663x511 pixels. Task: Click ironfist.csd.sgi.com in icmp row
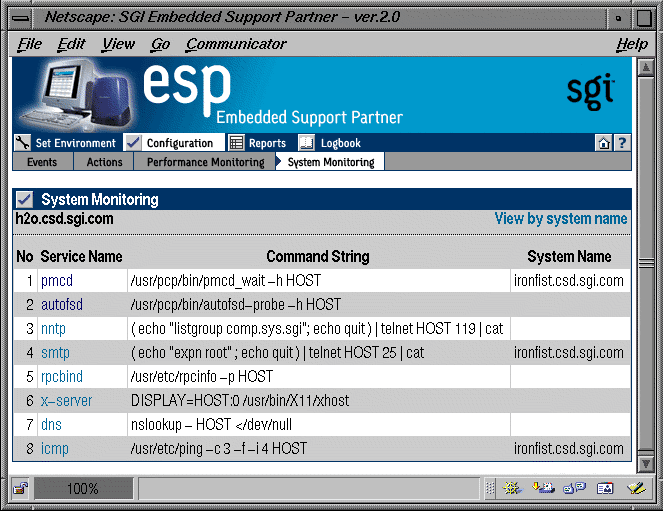[569, 449]
